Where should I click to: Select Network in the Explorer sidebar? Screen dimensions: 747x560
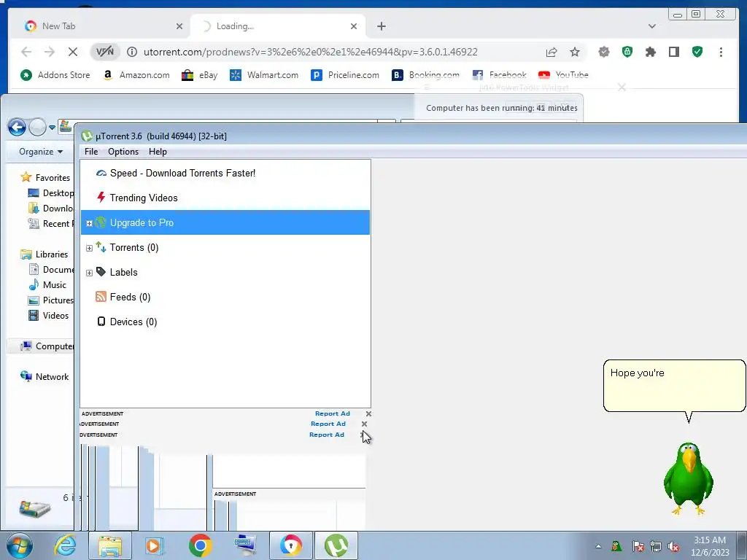[44, 377]
